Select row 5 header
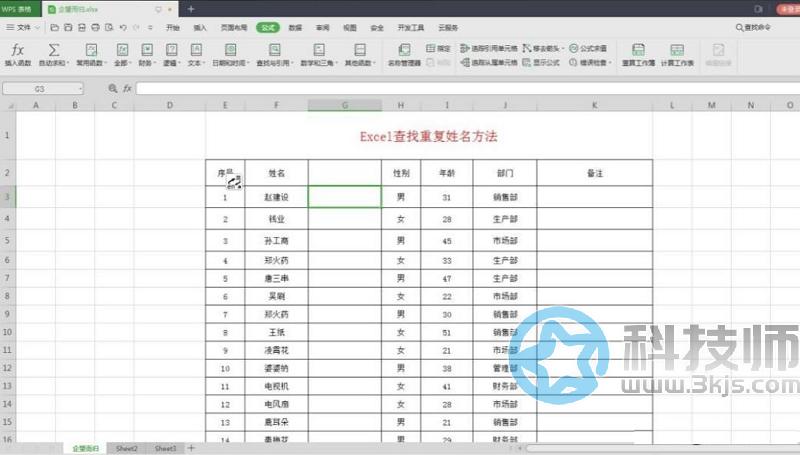800x455 pixels. pos(8,240)
